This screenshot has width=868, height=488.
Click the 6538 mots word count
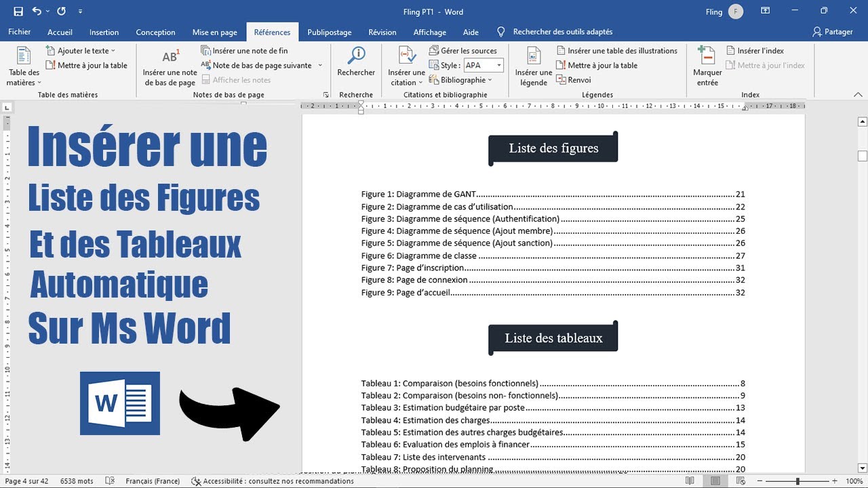coord(77,481)
